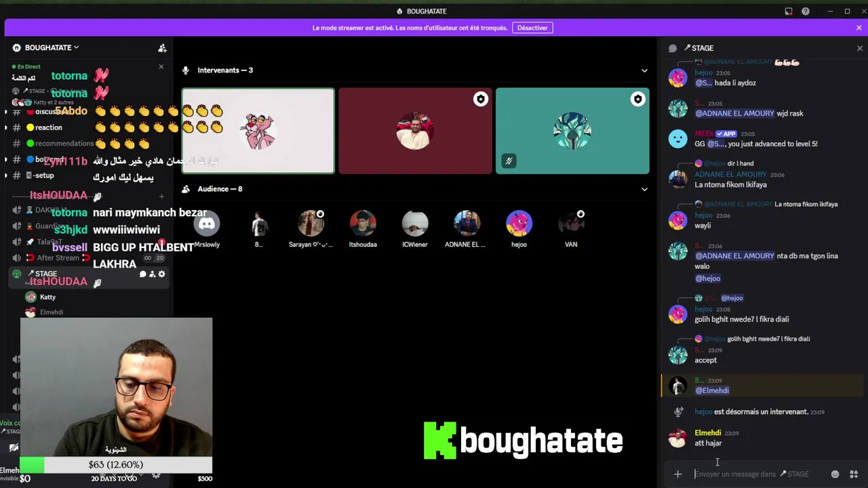
Task: Open the recommendations text channel
Action: (x=64, y=144)
